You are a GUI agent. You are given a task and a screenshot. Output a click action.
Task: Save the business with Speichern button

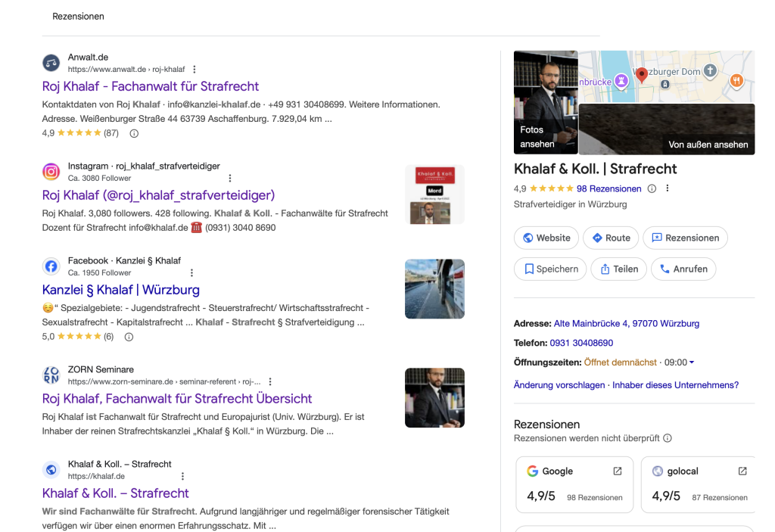coord(550,269)
